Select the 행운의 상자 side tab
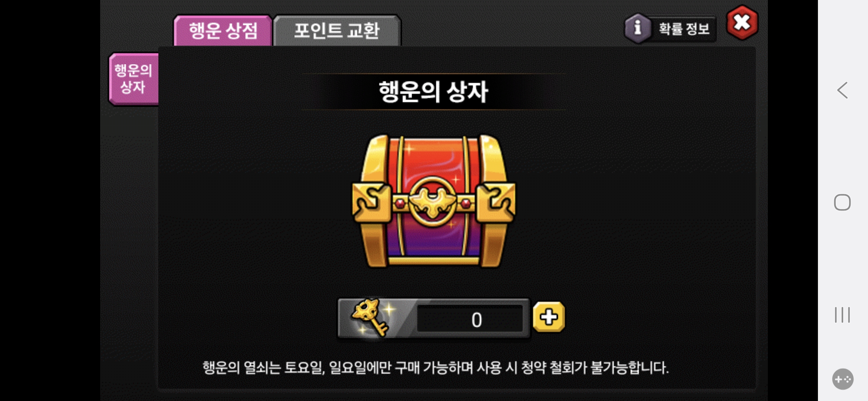 [x=134, y=79]
